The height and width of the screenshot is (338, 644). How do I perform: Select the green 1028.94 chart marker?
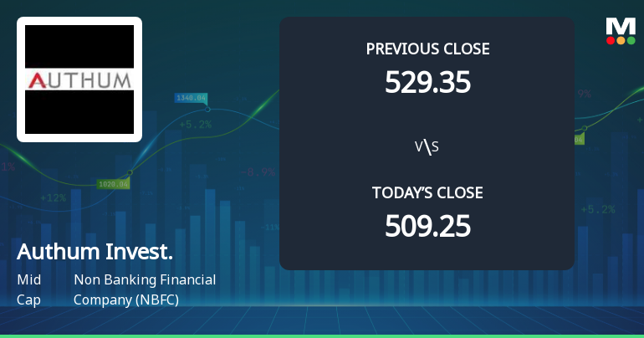point(113,183)
